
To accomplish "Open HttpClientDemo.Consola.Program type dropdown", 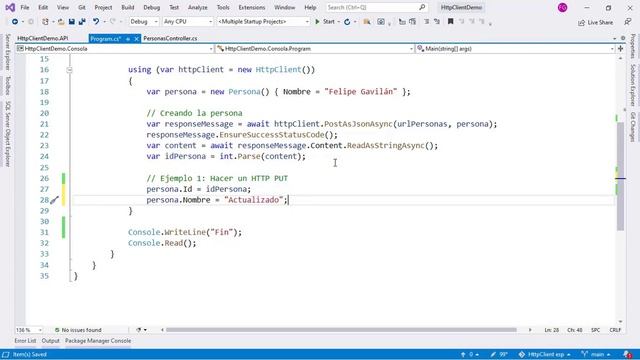I will click(x=315, y=49).
